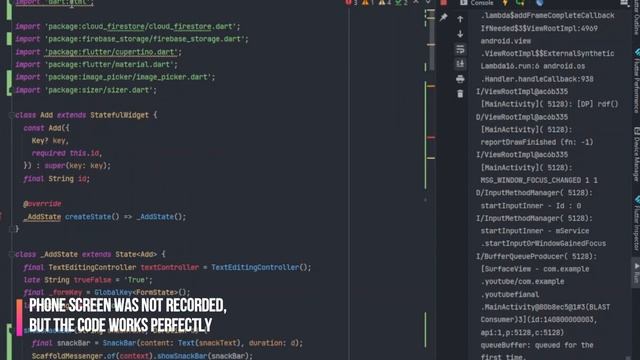640x360 pixels.
Task: Click console line '.youtubefianal'
Action: pos(510,295)
